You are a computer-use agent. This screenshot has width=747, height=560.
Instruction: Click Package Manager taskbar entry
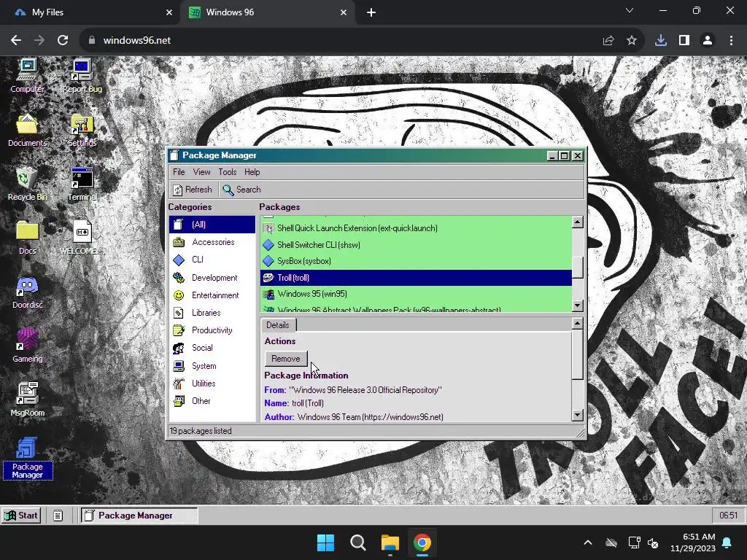point(139,516)
